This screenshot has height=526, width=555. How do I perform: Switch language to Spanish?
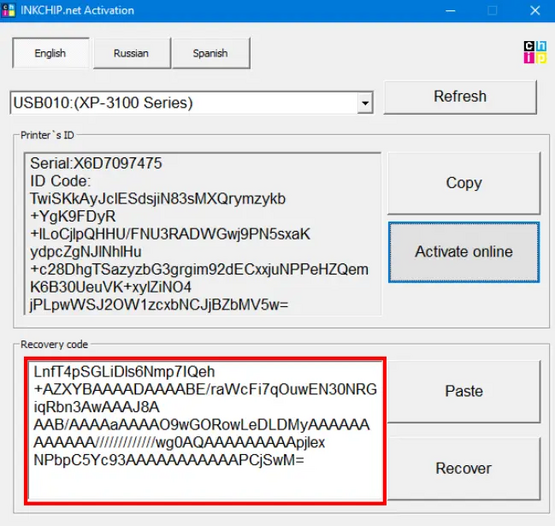click(211, 53)
